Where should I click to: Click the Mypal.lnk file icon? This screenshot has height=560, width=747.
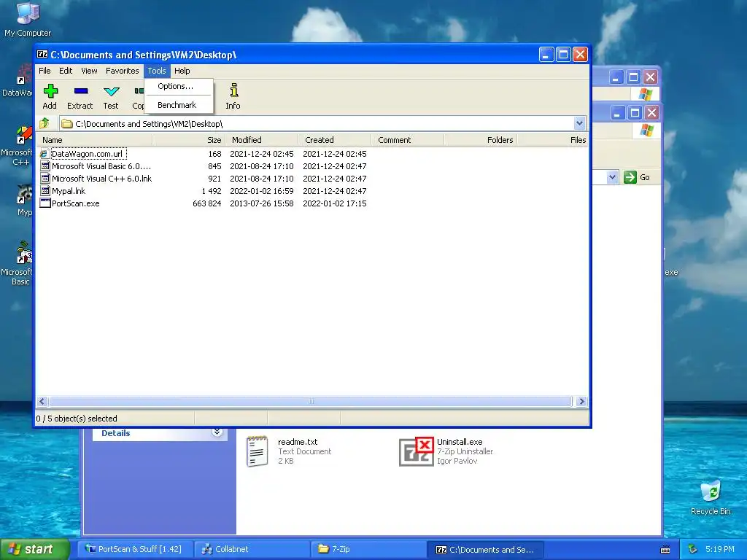(44, 191)
